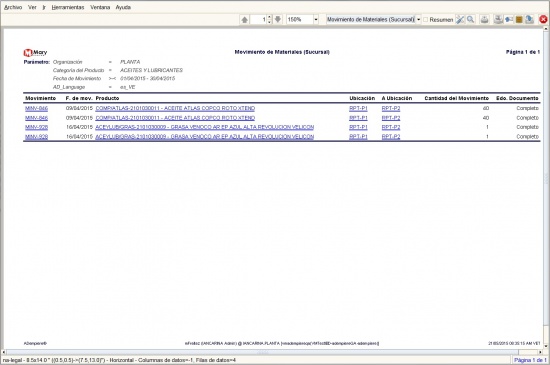
Task: Click the Parámetro label
Action: point(37,62)
